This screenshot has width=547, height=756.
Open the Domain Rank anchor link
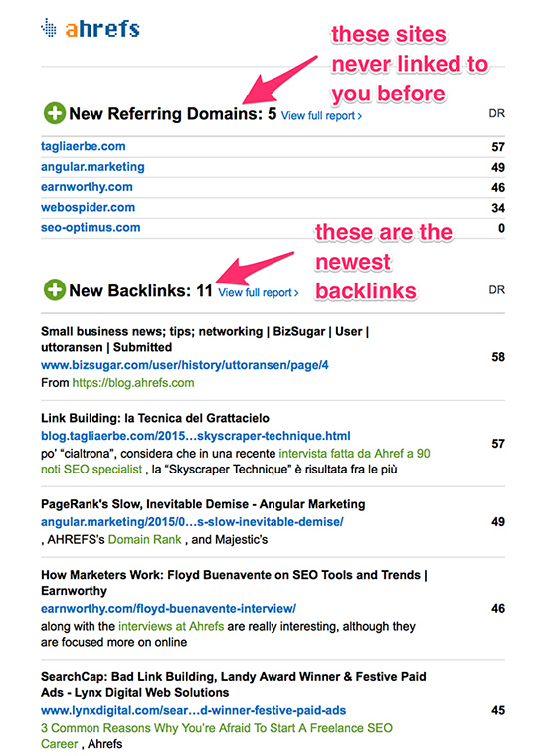[144, 539]
